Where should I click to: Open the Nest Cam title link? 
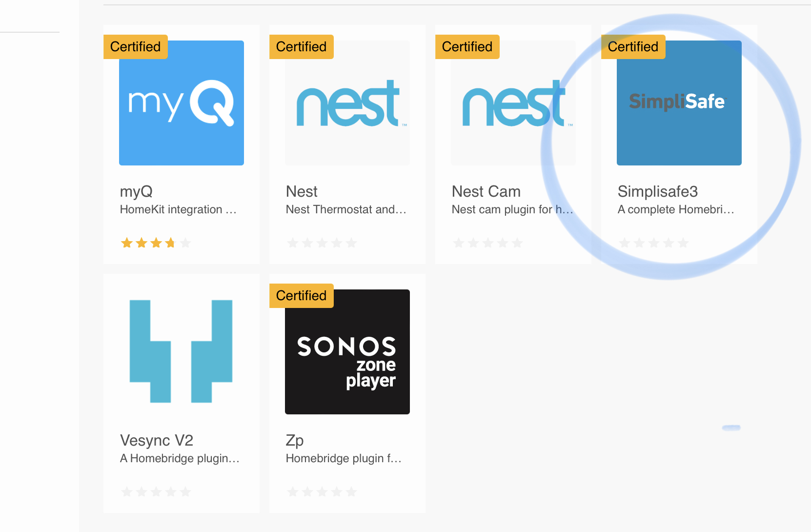[486, 191]
